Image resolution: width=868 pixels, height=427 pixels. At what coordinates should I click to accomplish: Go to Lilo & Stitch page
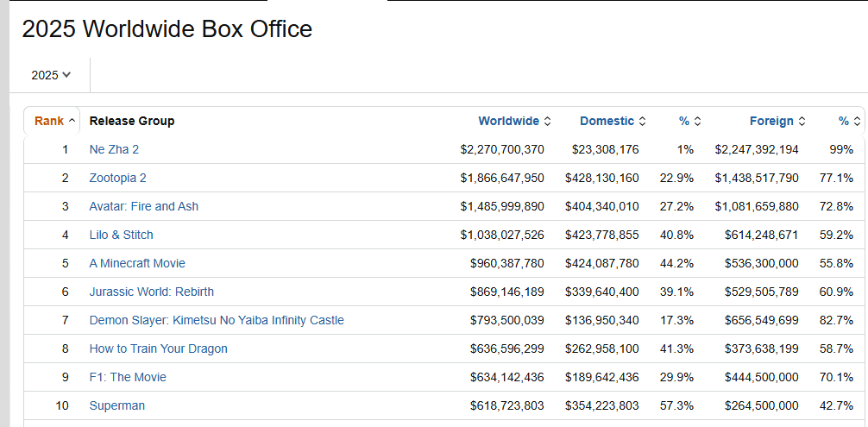point(122,235)
